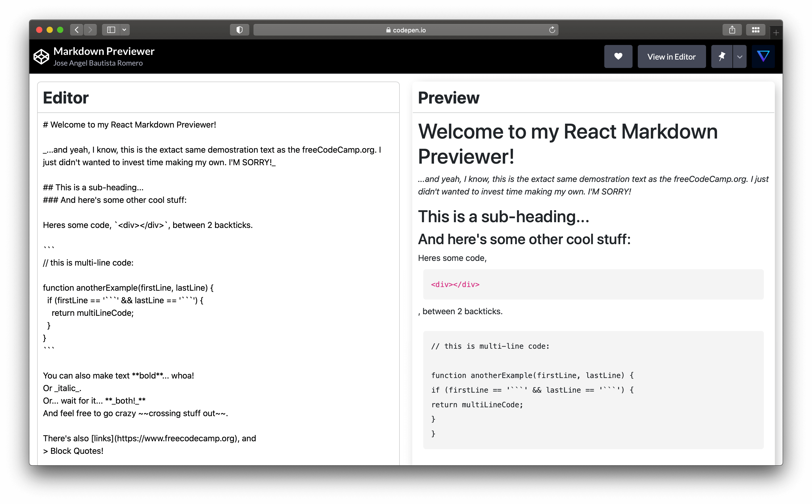The height and width of the screenshot is (504, 812).
Task: Expand the pin options dropdown arrow
Action: pyautogui.click(x=740, y=57)
